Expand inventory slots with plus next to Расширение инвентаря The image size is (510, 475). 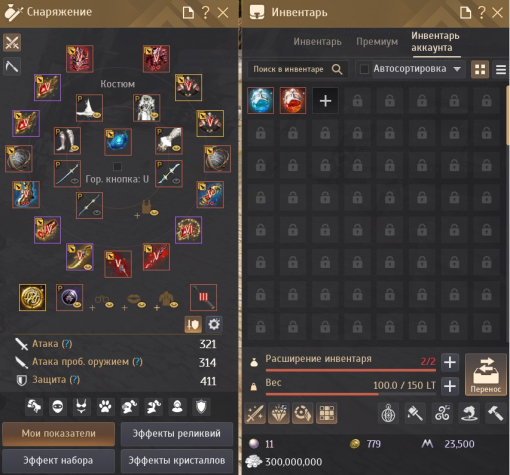(x=450, y=362)
